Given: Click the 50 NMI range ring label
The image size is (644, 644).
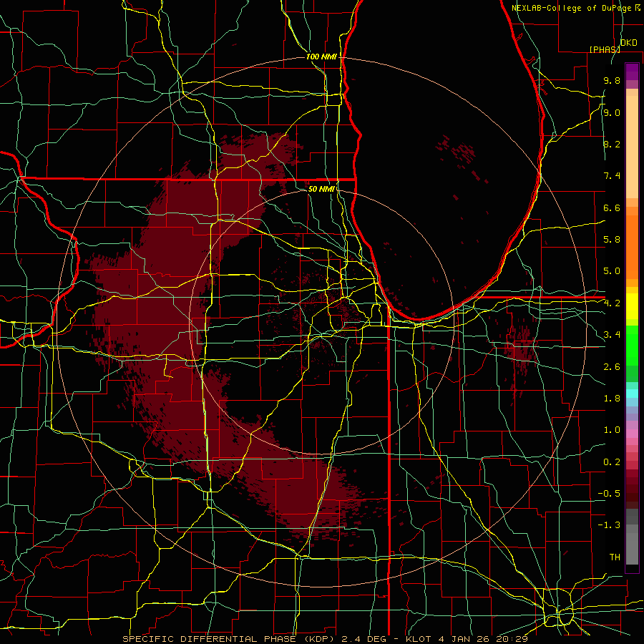Looking at the screenshot, I should (321, 189).
